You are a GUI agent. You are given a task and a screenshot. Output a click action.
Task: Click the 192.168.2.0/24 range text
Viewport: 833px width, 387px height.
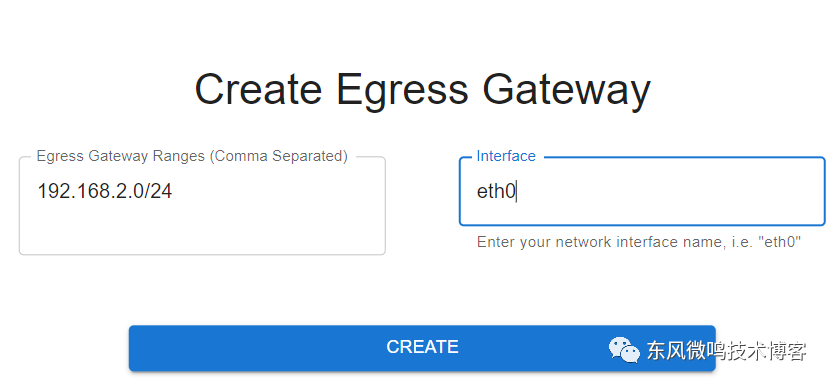(x=105, y=191)
